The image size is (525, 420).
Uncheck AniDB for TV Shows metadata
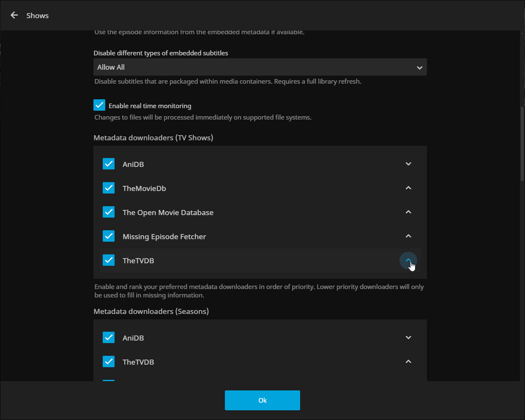[x=109, y=164]
